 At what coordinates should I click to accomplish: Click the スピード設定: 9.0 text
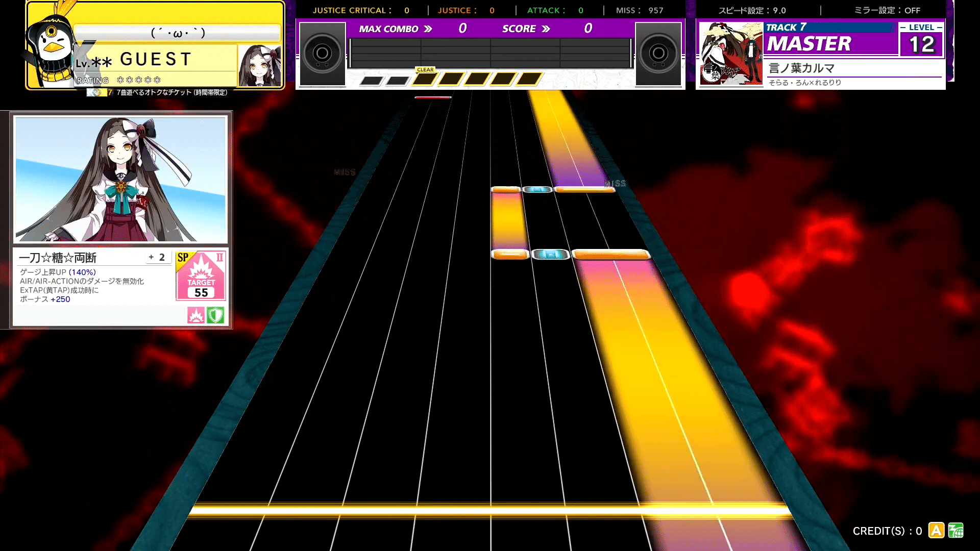(x=752, y=10)
